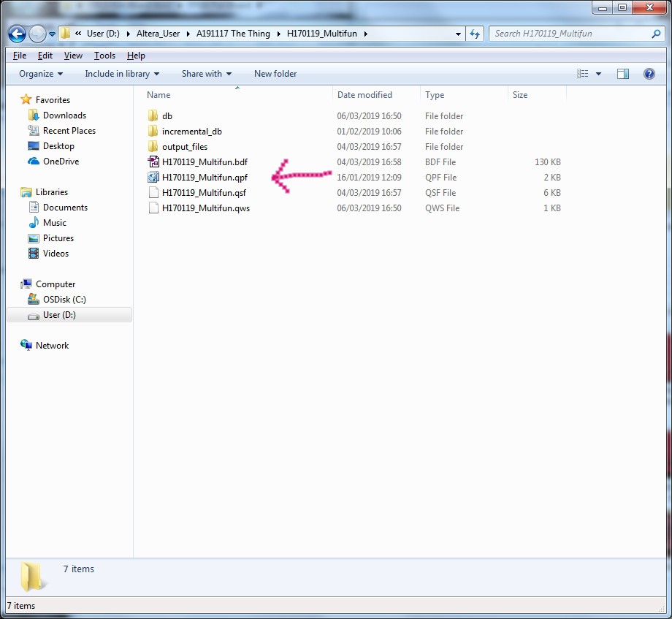Viewport: 672px width, 619px height.
Task: Create a New folder
Action: [x=275, y=74]
